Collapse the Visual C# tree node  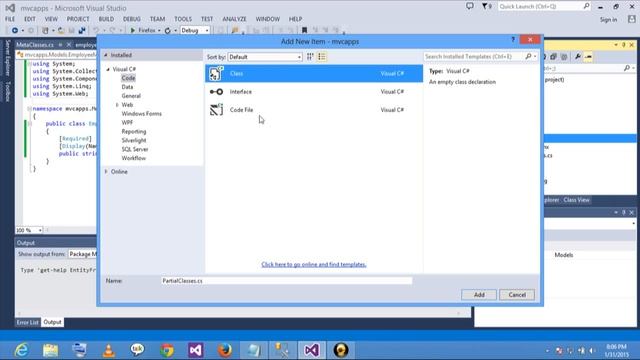tap(108, 69)
